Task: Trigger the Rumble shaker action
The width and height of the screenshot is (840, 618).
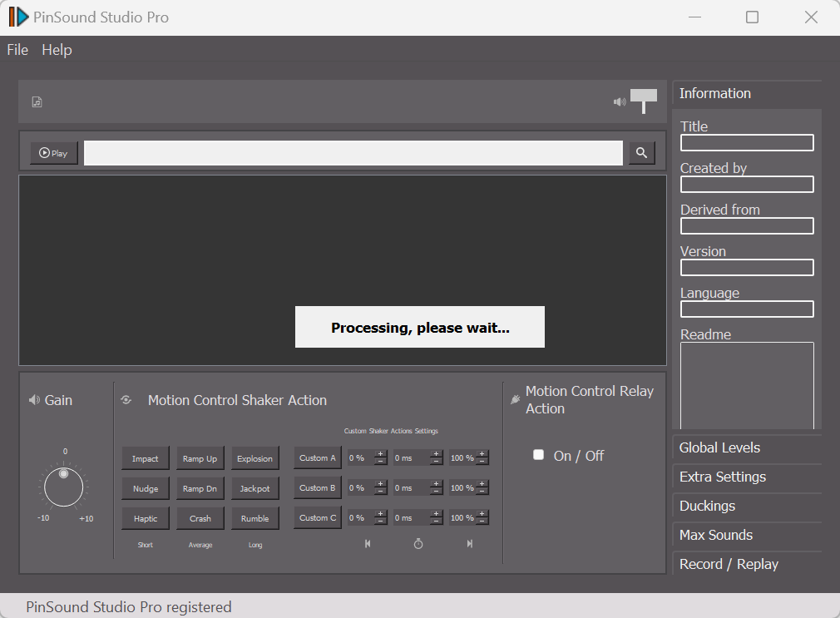Action: tap(255, 518)
